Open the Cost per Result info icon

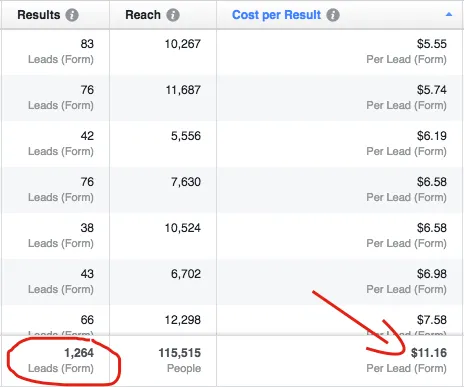(x=333, y=15)
